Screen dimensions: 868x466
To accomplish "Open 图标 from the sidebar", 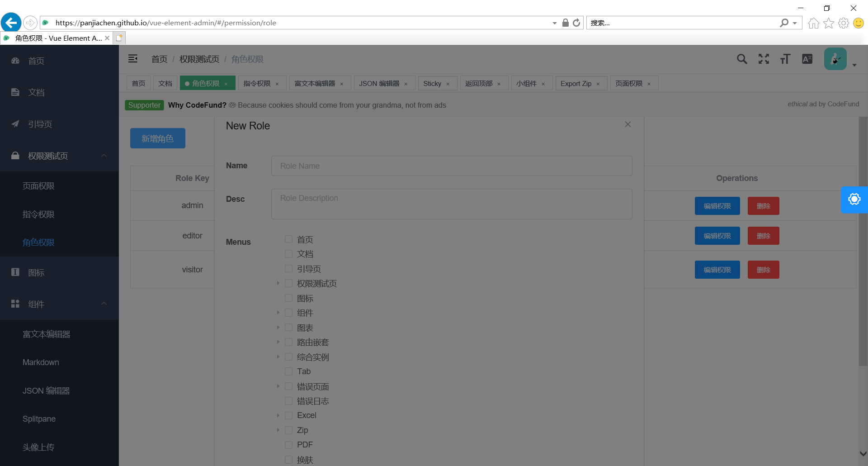I will 36,272.
